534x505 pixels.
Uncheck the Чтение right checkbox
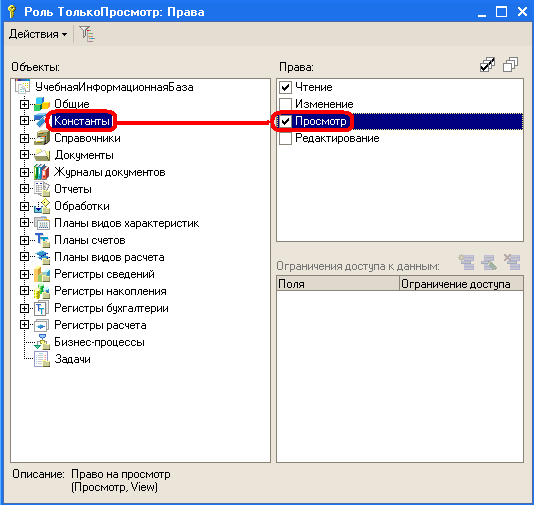[285, 88]
